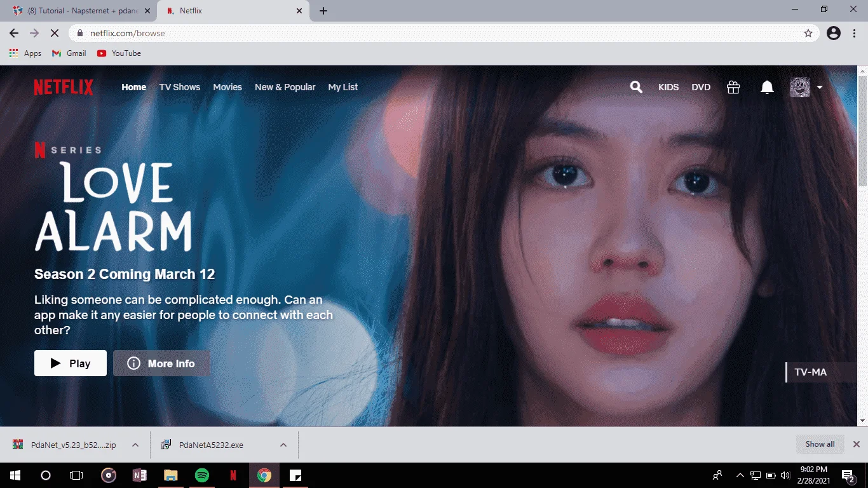Open the Netflix gift icon
This screenshot has width=868, height=488.
733,87
